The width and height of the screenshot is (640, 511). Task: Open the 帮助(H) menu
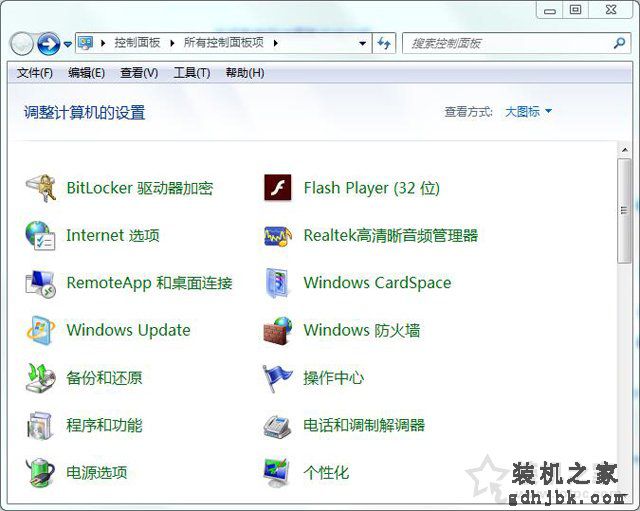coord(245,73)
